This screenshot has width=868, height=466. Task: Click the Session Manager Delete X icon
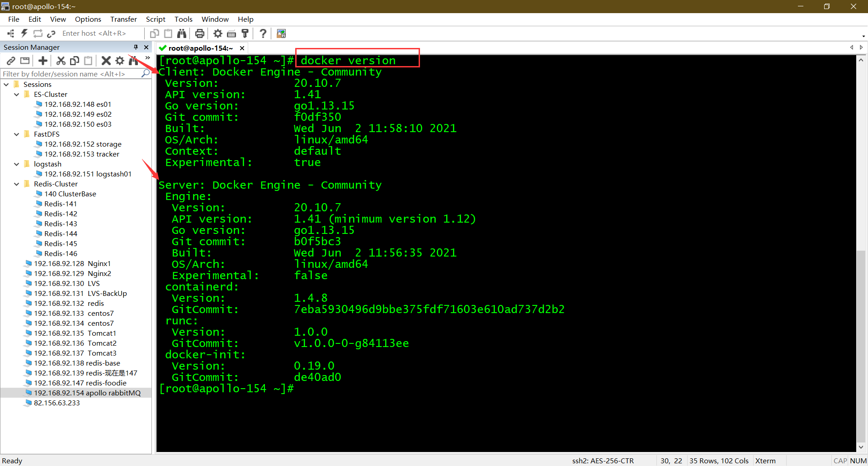pyautogui.click(x=106, y=61)
